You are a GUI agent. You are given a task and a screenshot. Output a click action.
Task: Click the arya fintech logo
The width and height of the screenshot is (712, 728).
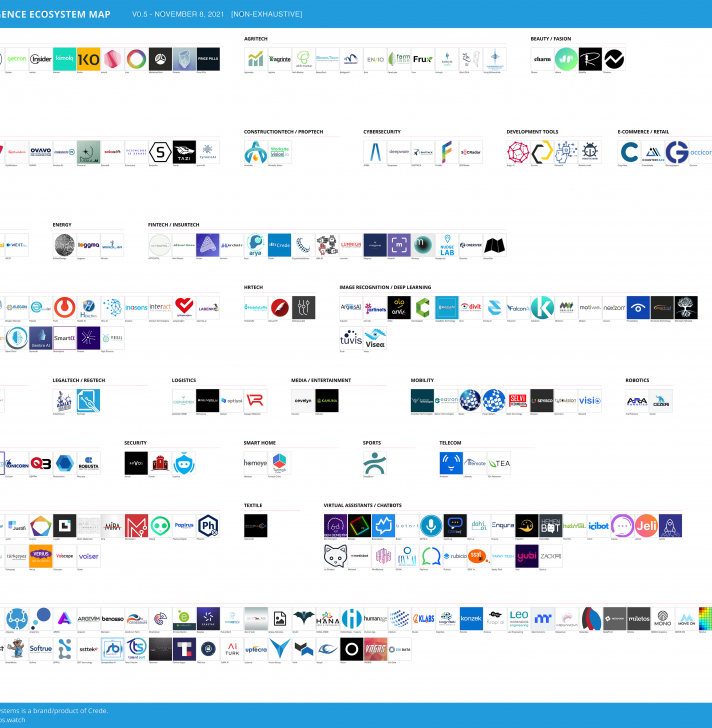(256, 245)
